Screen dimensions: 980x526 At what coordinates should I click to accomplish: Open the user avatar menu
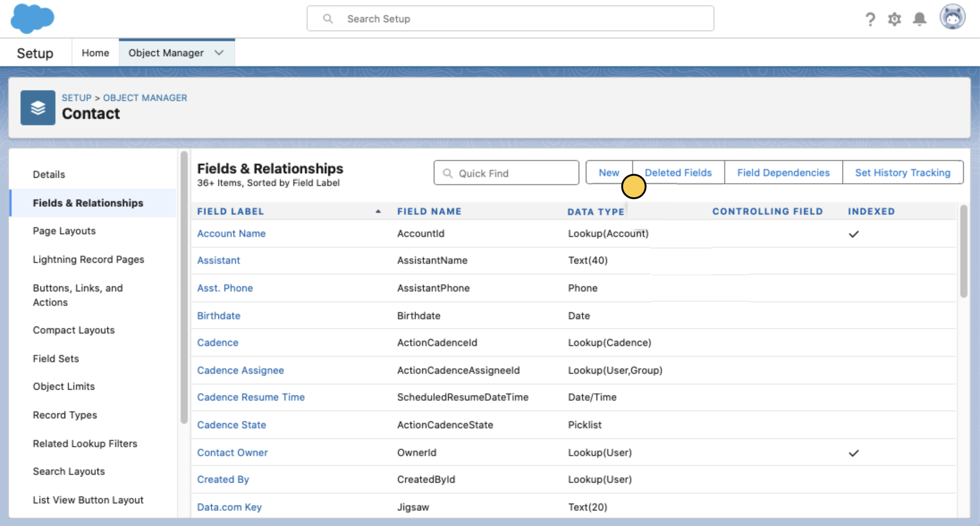coord(953,17)
